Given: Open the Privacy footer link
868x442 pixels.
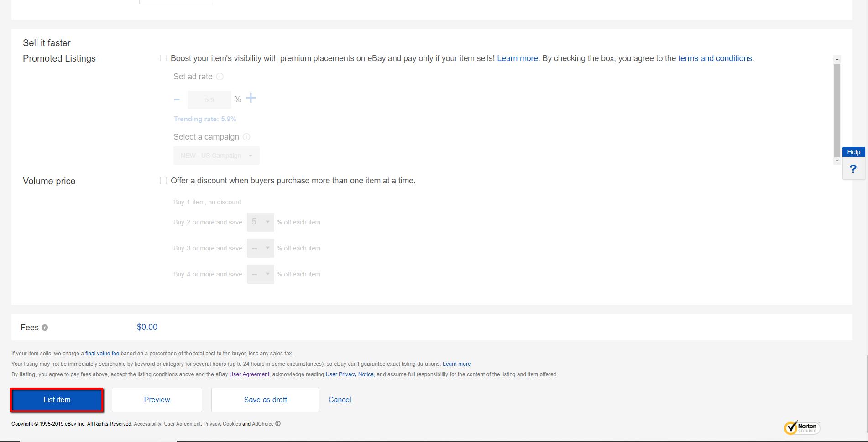Looking at the screenshot, I should [211, 424].
